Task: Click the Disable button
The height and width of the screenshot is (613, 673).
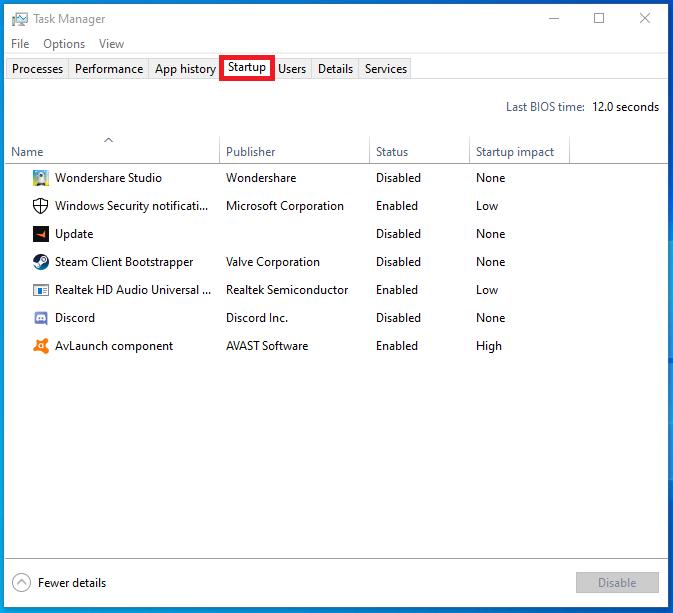Action: tap(617, 583)
